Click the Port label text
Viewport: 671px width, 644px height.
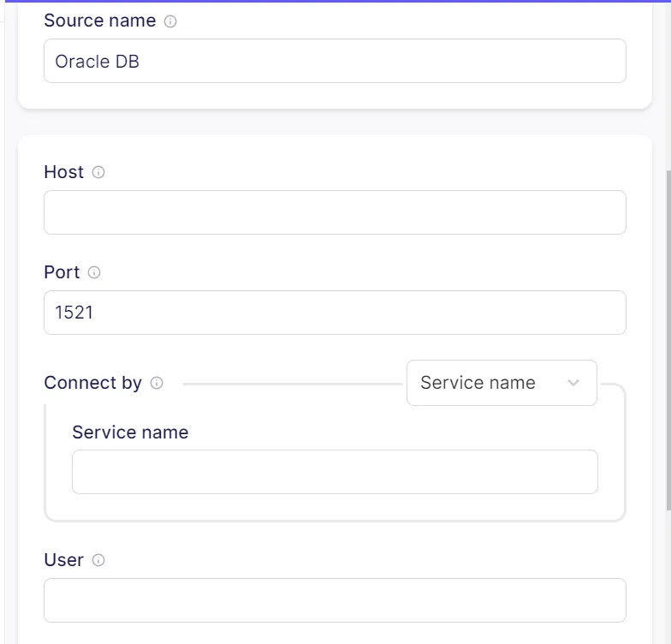tap(62, 272)
